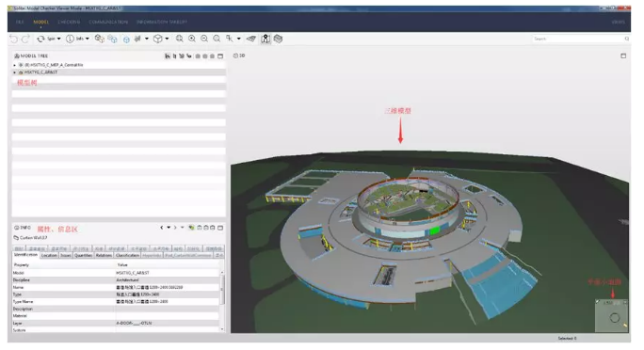Click the green icon in Info header
644x350 pixels.
click(191, 228)
